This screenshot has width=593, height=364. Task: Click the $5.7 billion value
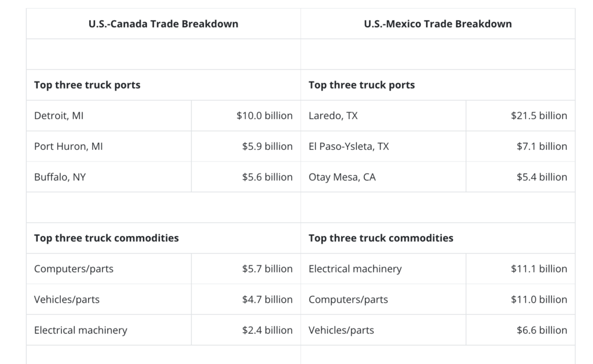(x=267, y=269)
